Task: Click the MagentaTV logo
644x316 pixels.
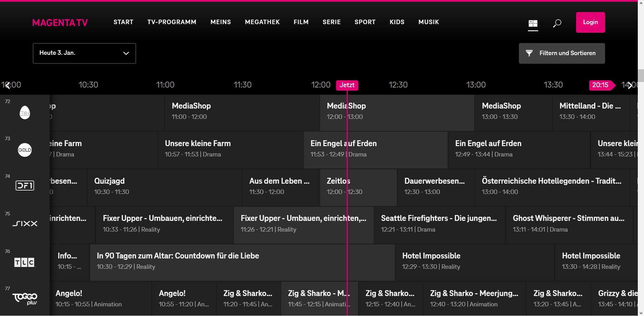Action: tap(60, 23)
